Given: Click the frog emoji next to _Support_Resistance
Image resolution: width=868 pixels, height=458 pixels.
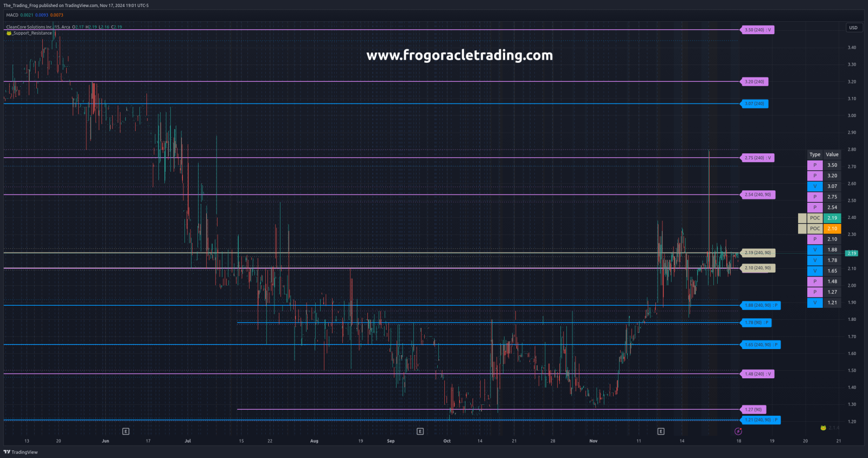Looking at the screenshot, I should pos(9,33).
